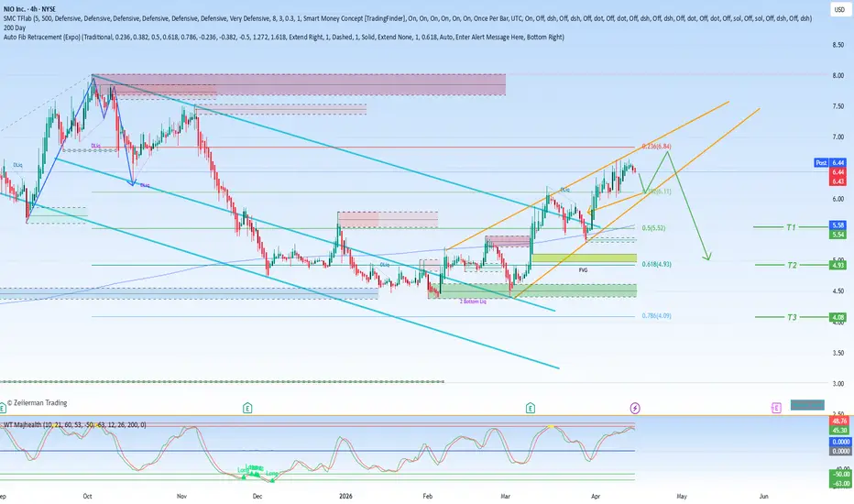This screenshot has height=504, width=854.
Task: Click the teal tag beside the purple E icon
Action: tap(807, 405)
